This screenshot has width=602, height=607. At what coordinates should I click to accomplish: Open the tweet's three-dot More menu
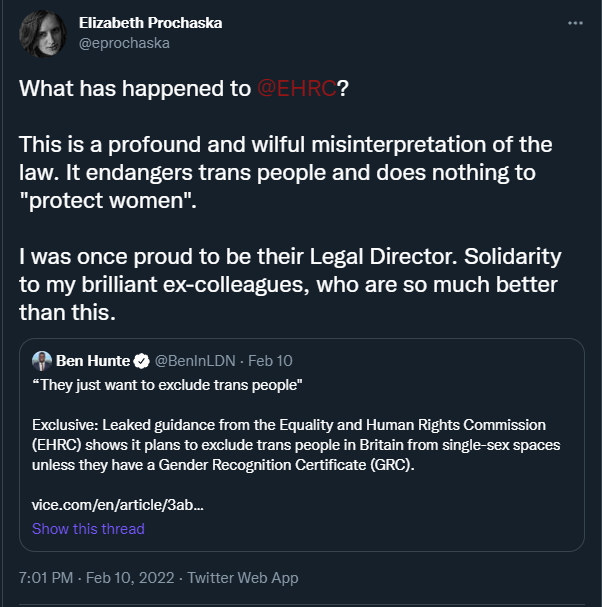574,23
